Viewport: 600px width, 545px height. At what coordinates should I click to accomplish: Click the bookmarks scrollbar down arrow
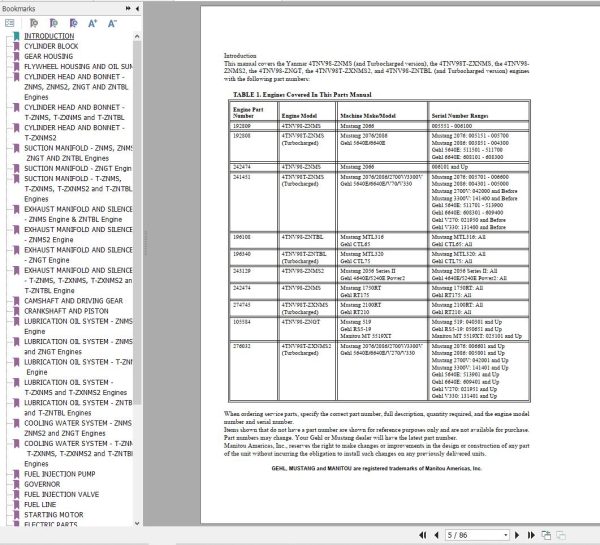click(137, 523)
